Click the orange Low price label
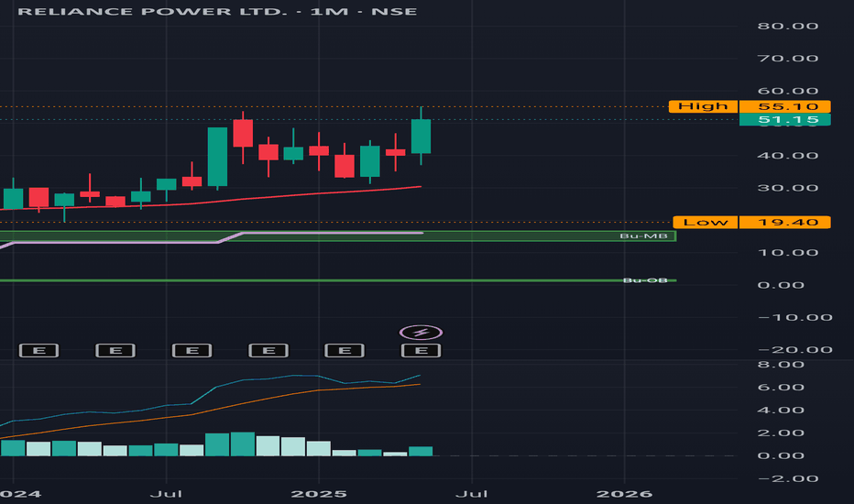 tap(706, 222)
